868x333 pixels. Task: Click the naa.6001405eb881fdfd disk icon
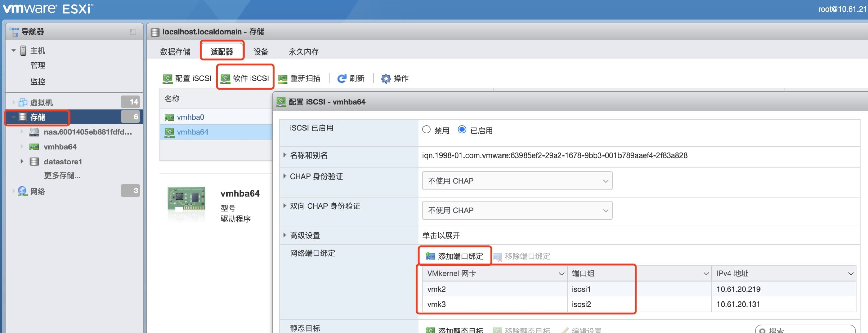coord(34,132)
